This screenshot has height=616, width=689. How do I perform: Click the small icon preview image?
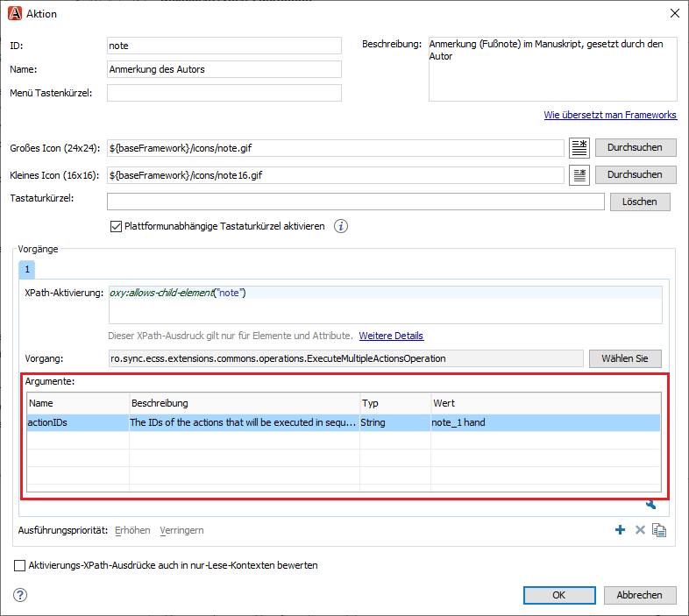pos(579,175)
